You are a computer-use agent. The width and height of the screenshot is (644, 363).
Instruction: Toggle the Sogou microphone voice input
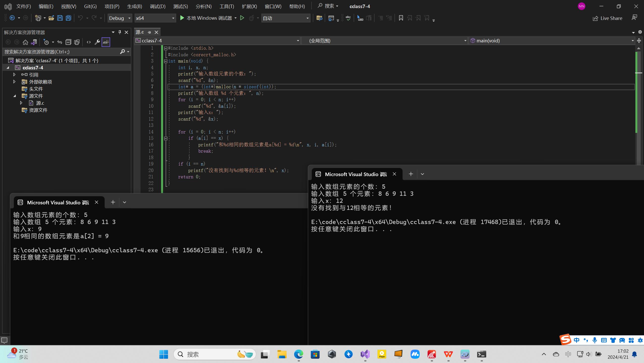(x=595, y=340)
